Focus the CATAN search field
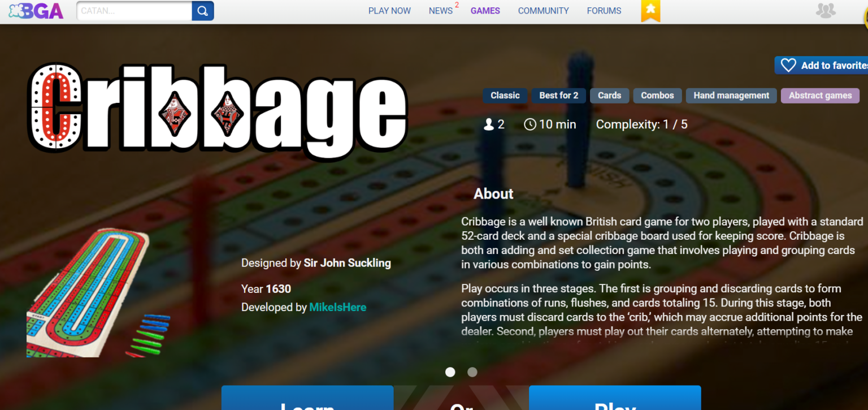 [x=134, y=11]
